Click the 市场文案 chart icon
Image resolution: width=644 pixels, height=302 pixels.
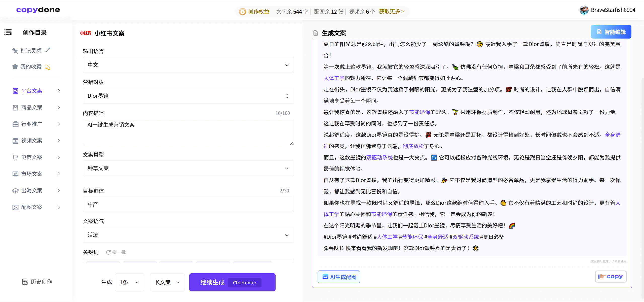tap(15, 174)
